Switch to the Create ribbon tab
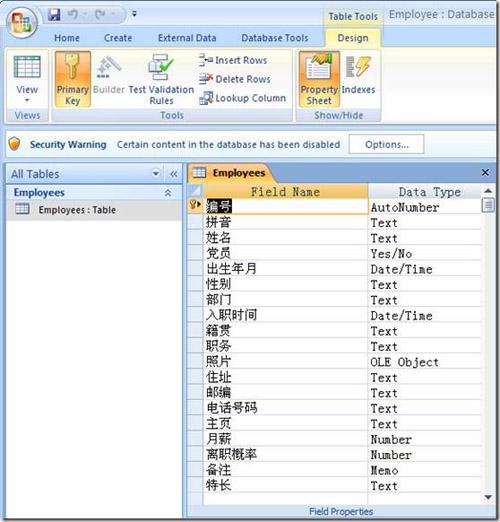 point(118,38)
